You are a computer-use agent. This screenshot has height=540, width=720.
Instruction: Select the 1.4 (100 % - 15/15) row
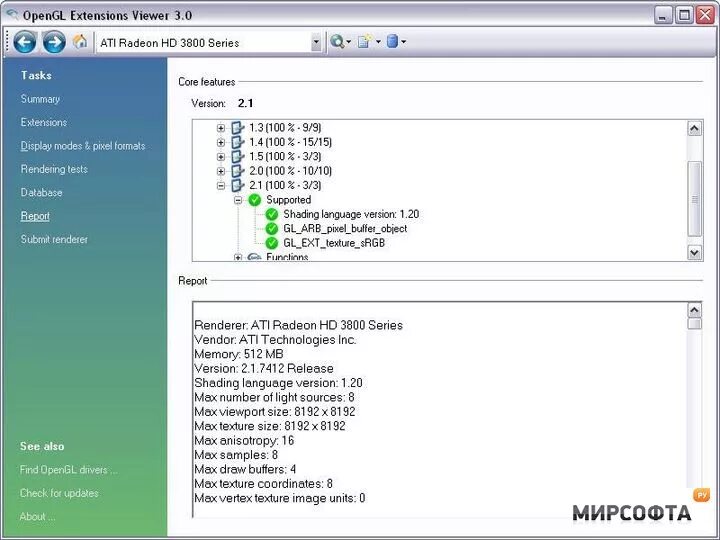290,142
